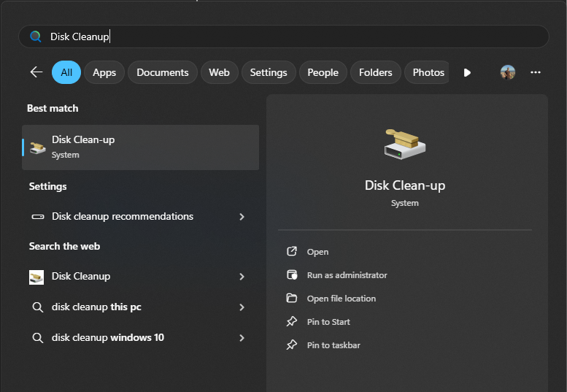
Task: Click the Open file location folder icon
Action: click(292, 299)
